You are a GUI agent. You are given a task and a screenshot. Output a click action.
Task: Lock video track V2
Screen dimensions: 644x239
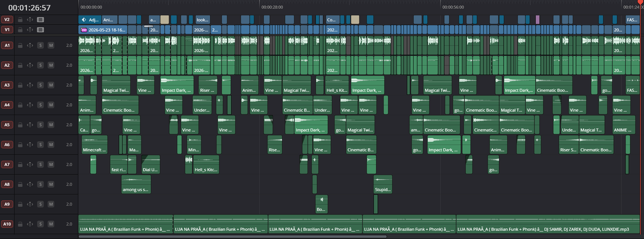click(x=20, y=19)
